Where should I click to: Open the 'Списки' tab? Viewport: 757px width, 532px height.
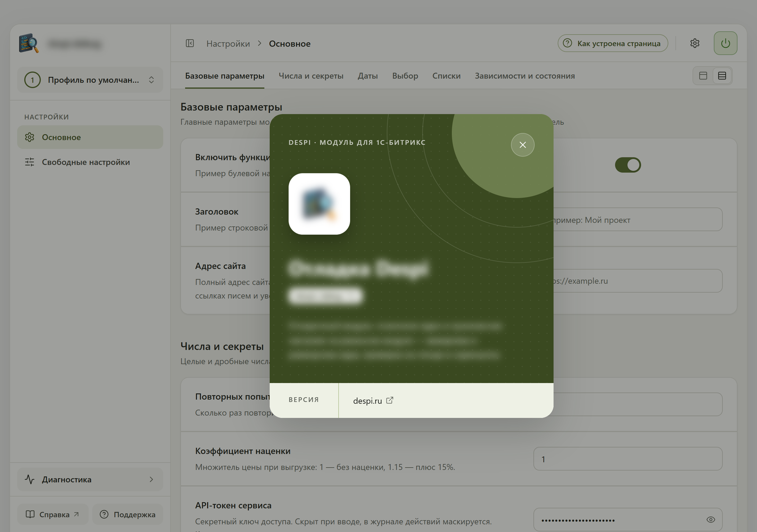pos(446,76)
